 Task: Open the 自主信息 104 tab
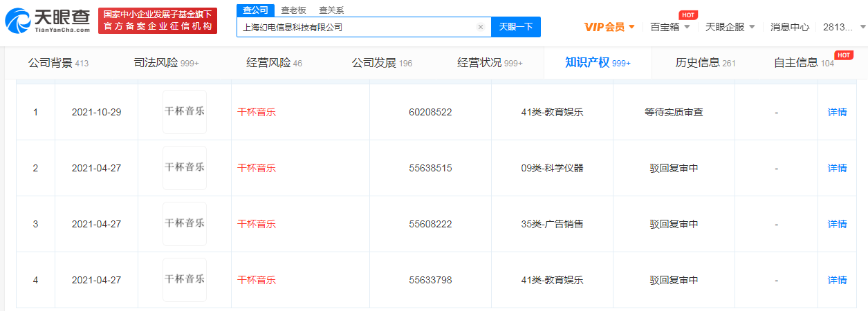pos(804,63)
